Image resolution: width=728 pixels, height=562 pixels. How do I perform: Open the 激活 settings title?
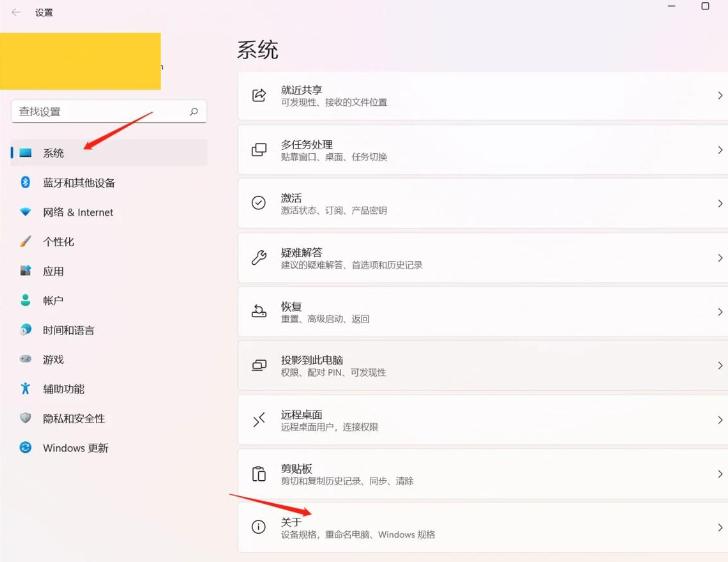click(291, 198)
